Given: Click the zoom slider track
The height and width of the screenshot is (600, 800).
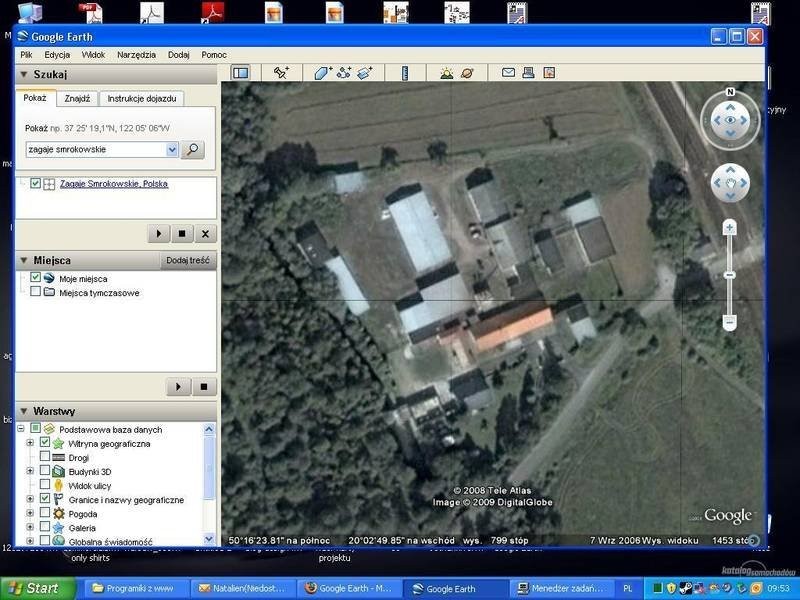Looking at the screenshot, I should [x=730, y=274].
